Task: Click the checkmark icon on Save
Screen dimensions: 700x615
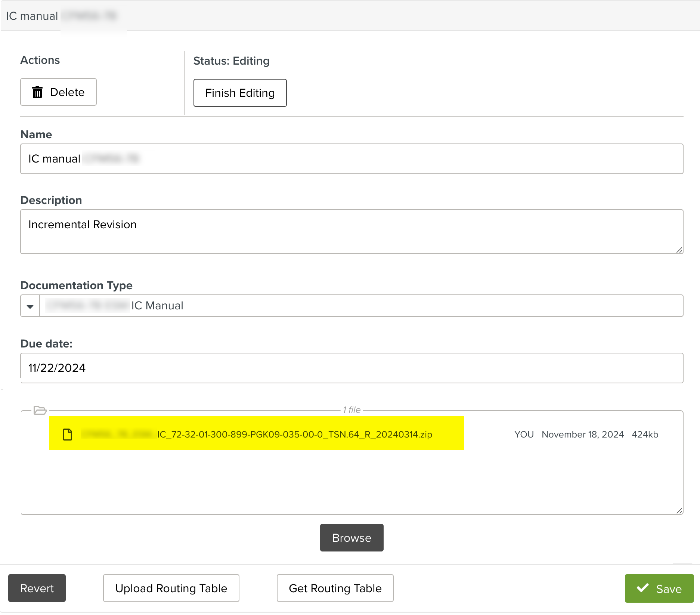Action: [642, 588]
